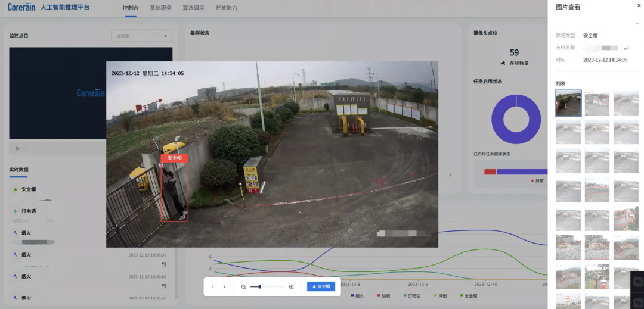Viewport: 644px width, 309px height.
Task: Switch to the 算法调度 tab
Action: (x=193, y=8)
